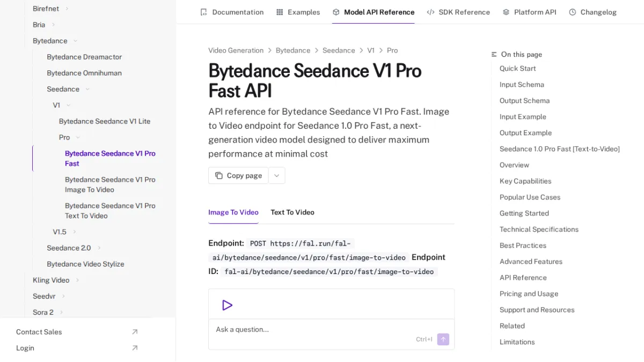This screenshot has height=362, width=644.
Task: Expand the Seedvr section
Action: pos(63,296)
